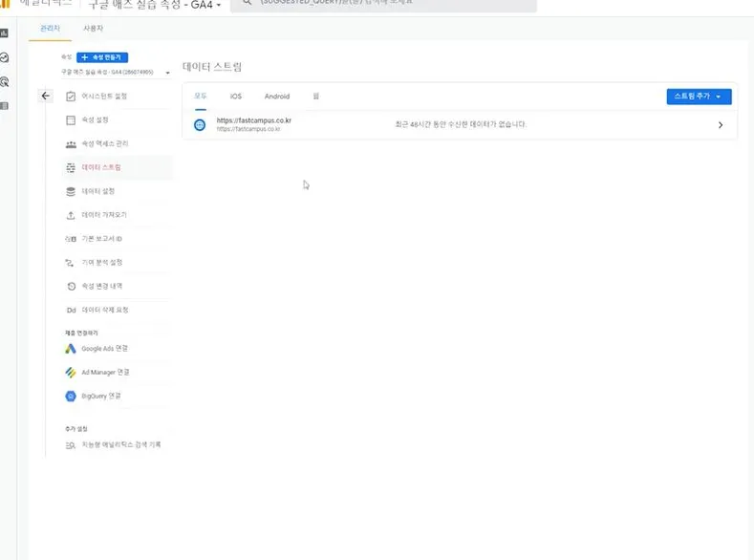The height and width of the screenshot is (560, 754).
Task: Open the Advertising icon in left rail
Action: pos(5,82)
